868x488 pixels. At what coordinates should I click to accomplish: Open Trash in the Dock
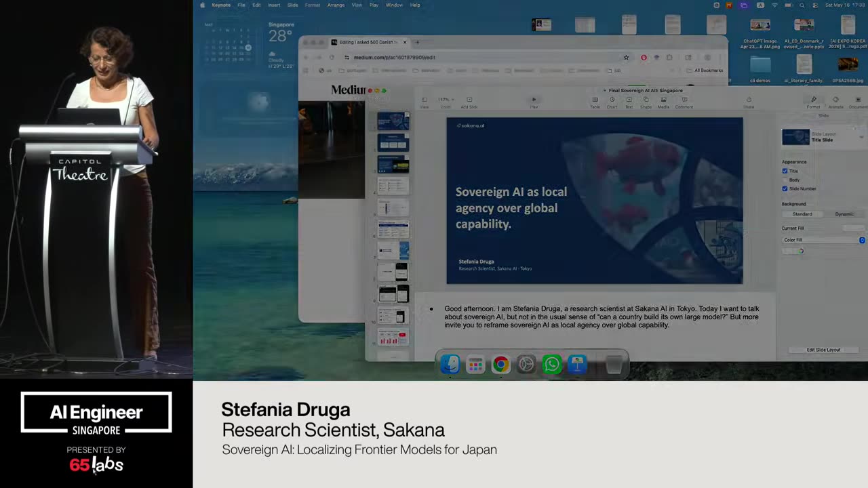[x=614, y=365]
